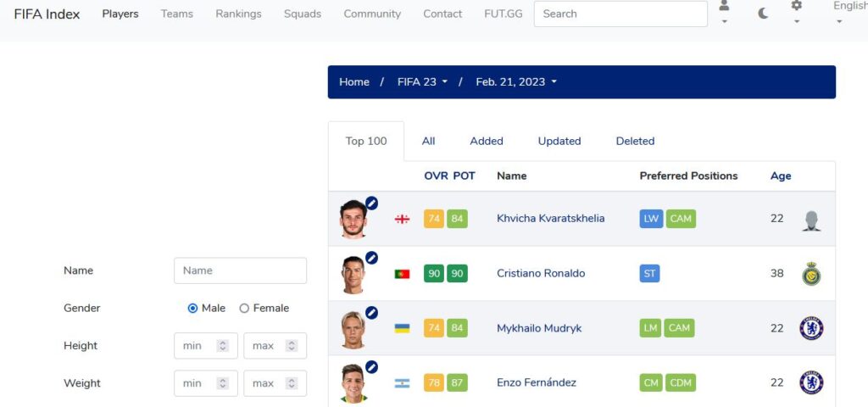This screenshot has height=407, width=868.
Task: Click the Portugal flag beside Cristiano Ronaldo
Action: pos(402,274)
